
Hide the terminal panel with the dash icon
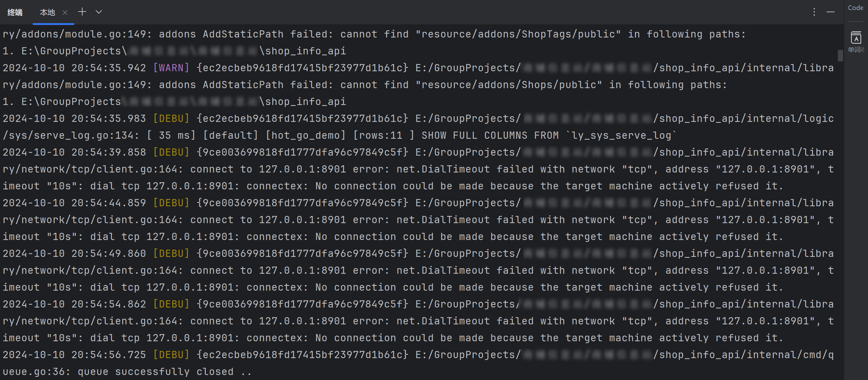(830, 12)
